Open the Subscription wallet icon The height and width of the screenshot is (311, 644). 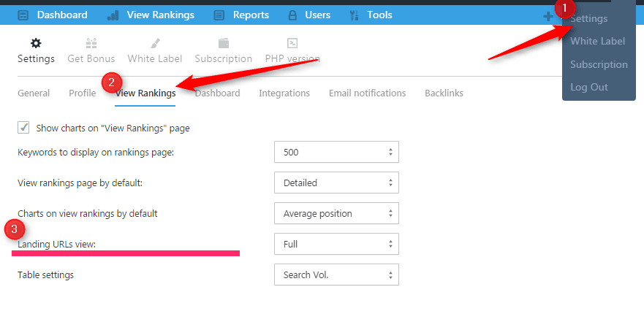(x=224, y=43)
